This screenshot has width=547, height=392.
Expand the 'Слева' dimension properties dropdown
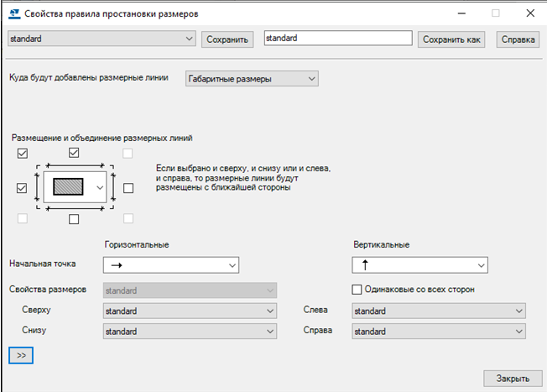[x=439, y=311]
